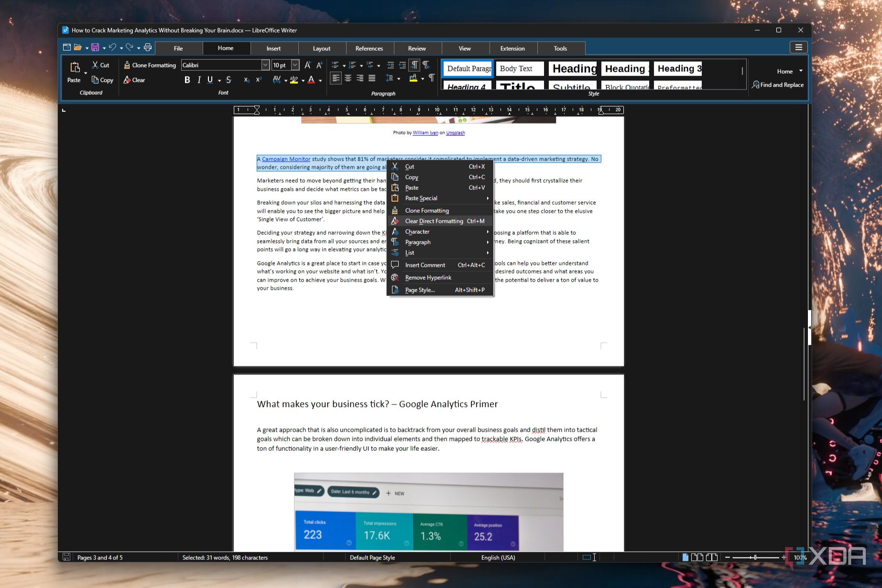Click the Increase font size icon
The image size is (882, 588).
coord(308,65)
